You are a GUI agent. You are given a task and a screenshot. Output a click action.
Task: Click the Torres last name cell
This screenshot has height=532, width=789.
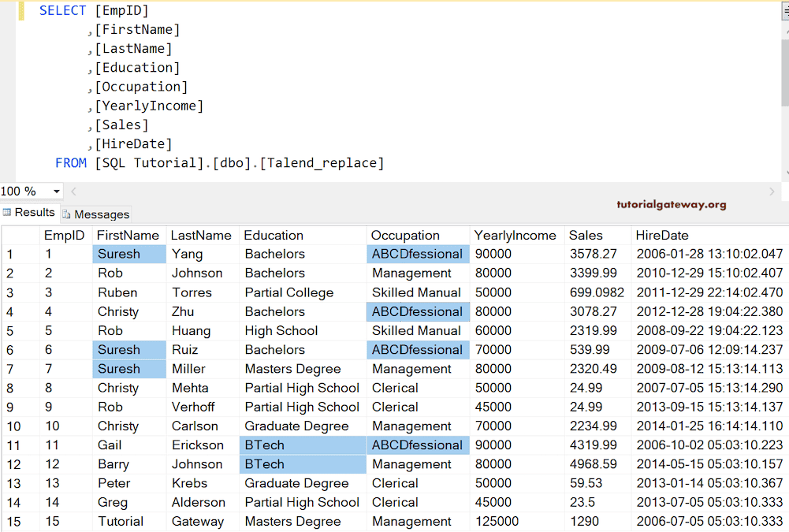(203, 292)
